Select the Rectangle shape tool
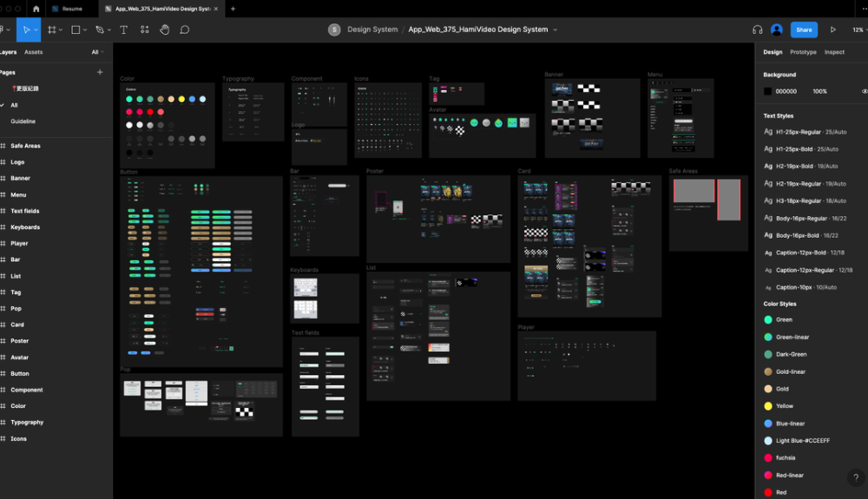 (x=76, y=30)
